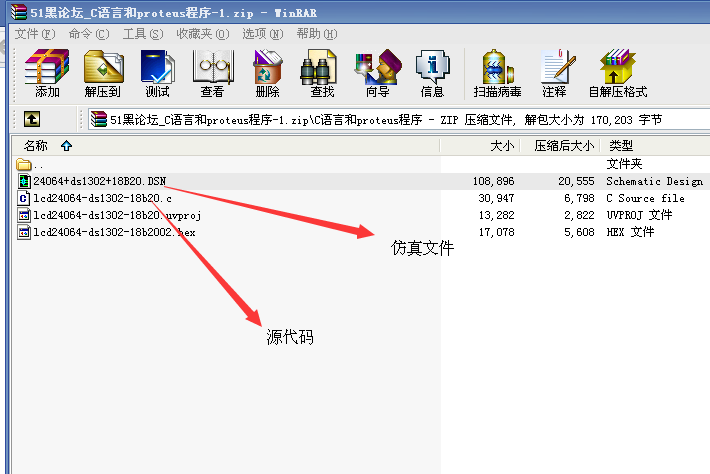Viewport: 710px width, 474px height.
Task: Click type 'C Source file'
Action: [645, 198]
